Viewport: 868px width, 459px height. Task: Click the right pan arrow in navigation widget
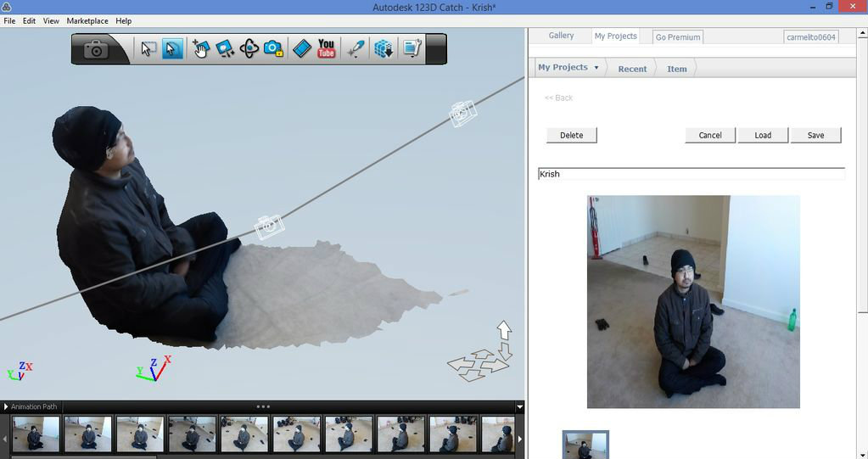coord(495,366)
